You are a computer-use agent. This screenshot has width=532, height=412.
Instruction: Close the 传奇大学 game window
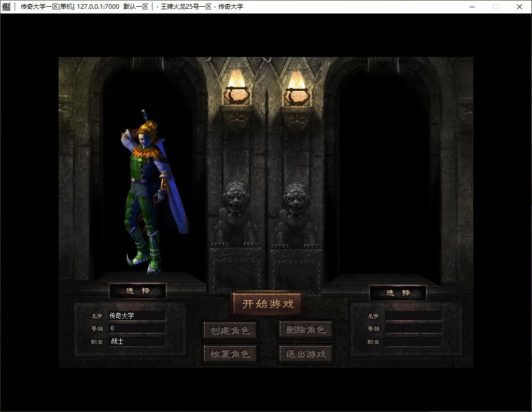click(520, 7)
